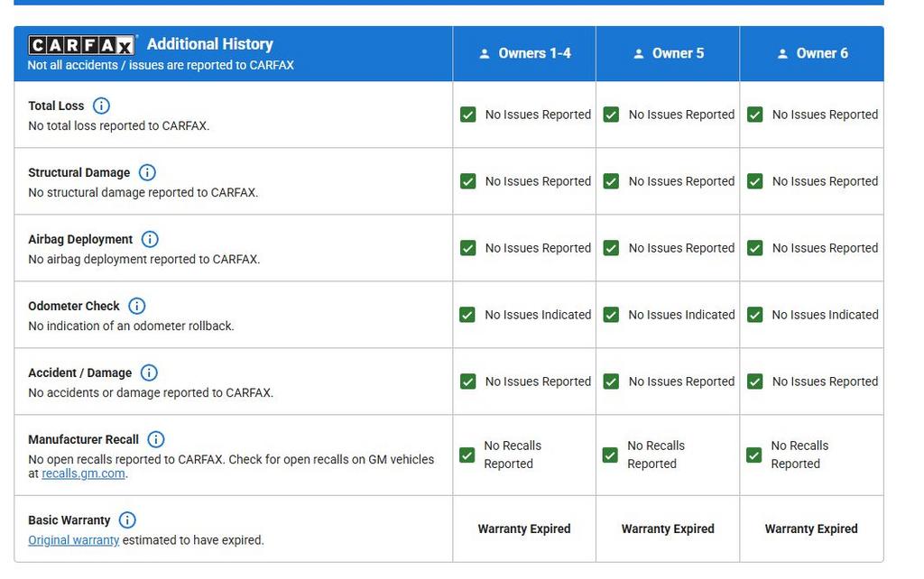
Task: Click Airbag Deployment checkmark for Owner 5
Action: pos(611,248)
